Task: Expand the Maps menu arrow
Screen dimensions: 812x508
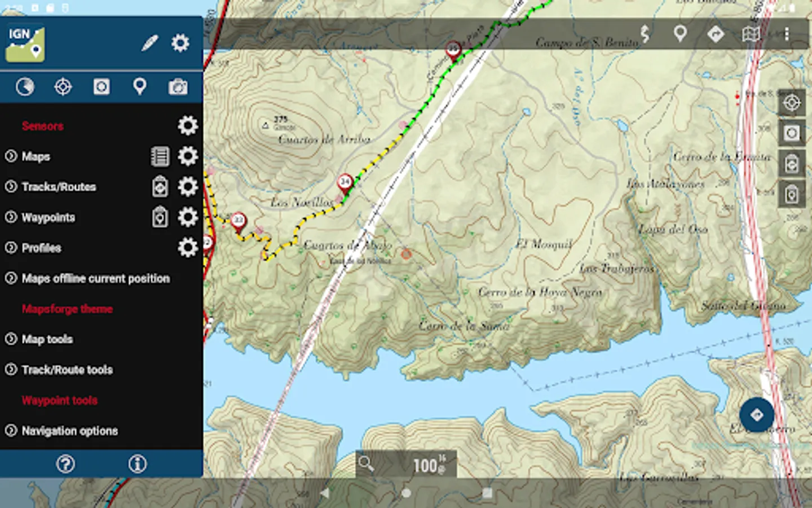Action: pyautogui.click(x=11, y=156)
